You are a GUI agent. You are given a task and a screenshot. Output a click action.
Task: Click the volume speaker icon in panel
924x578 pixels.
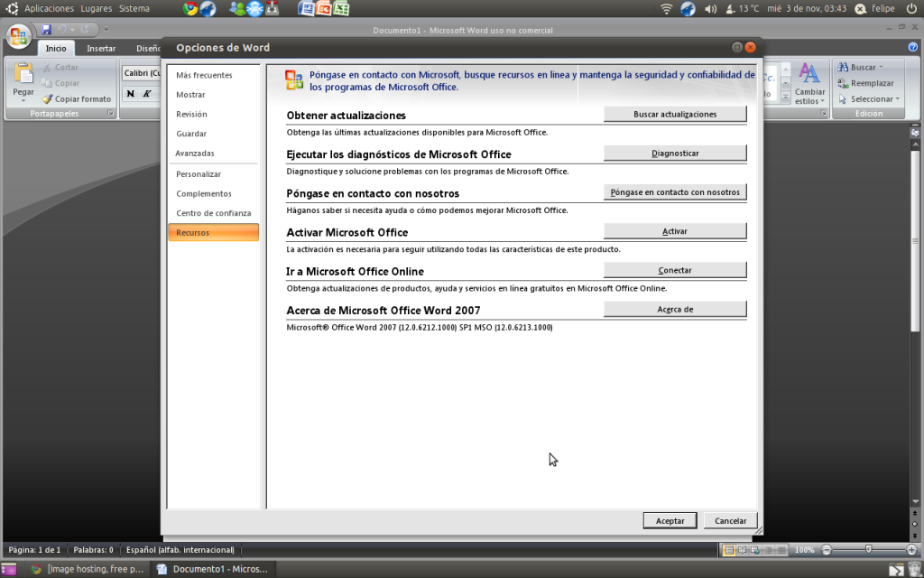click(710, 9)
